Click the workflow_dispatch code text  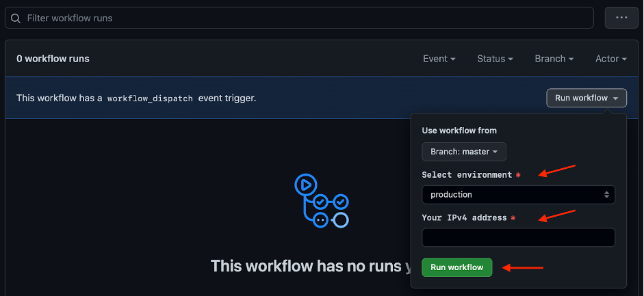(150, 98)
